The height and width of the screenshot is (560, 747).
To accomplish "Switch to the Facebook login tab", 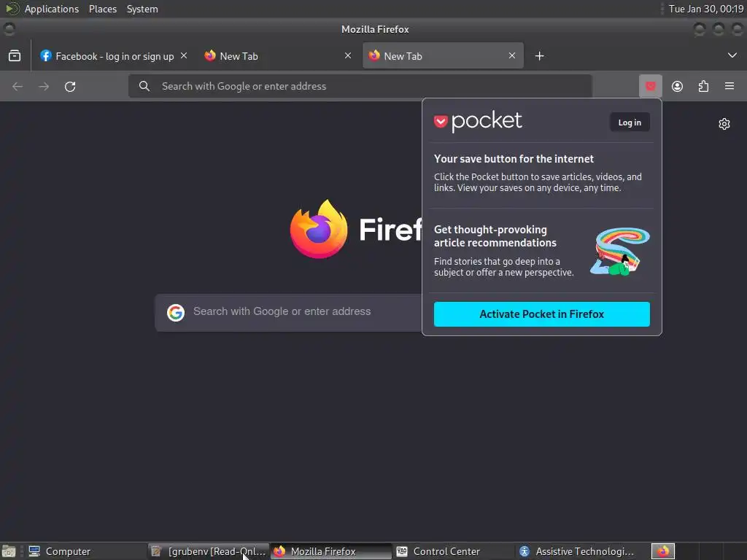I will (115, 55).
